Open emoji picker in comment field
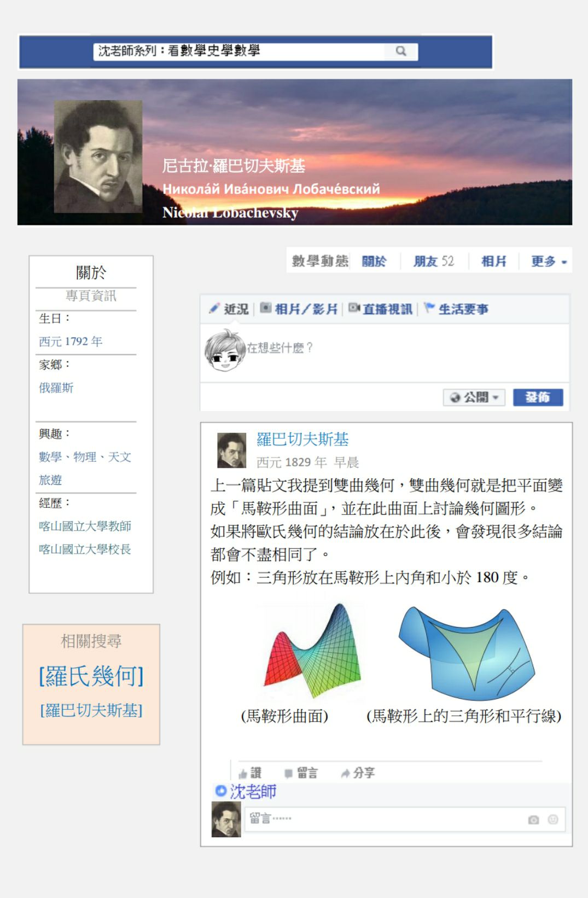The height and width of the screenshot is (898, 588). (x=553, y=819)
